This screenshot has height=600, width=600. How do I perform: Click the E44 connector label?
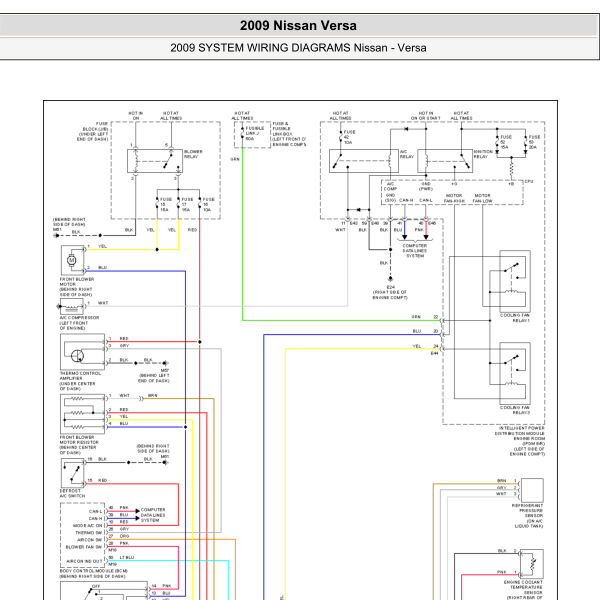point(434,353)
